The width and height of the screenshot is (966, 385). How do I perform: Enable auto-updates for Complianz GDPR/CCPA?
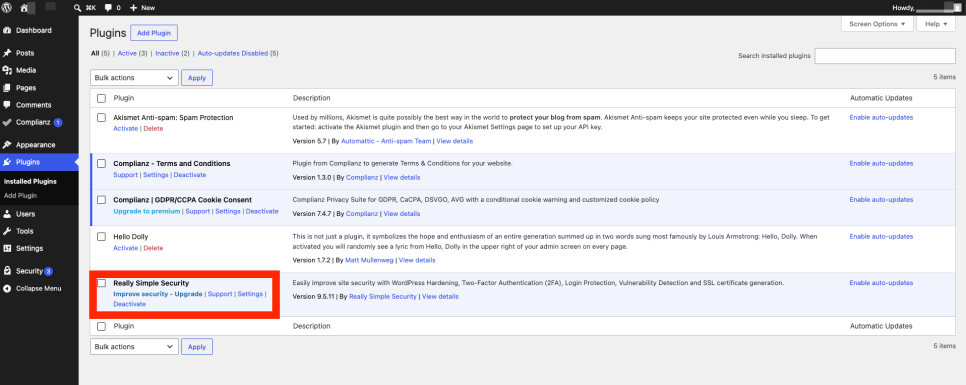pyautogui.click(x=881, y=200)
